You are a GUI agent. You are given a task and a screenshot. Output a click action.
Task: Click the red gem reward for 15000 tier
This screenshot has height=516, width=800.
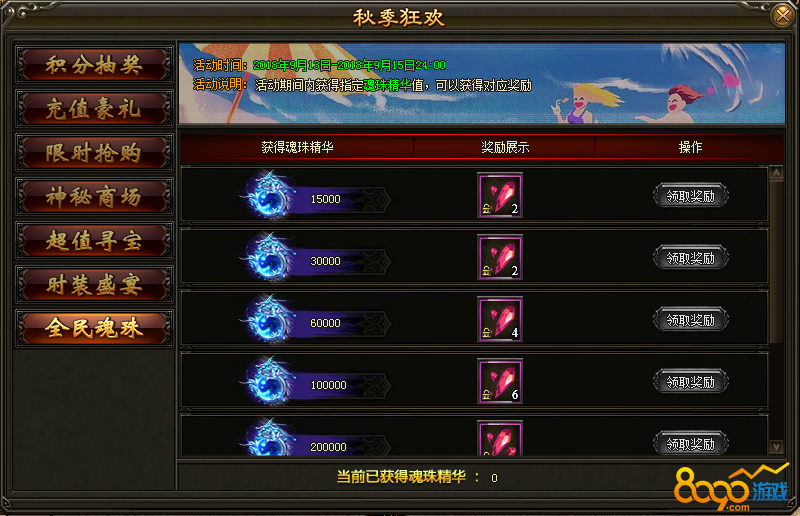(x=499, y=195)
